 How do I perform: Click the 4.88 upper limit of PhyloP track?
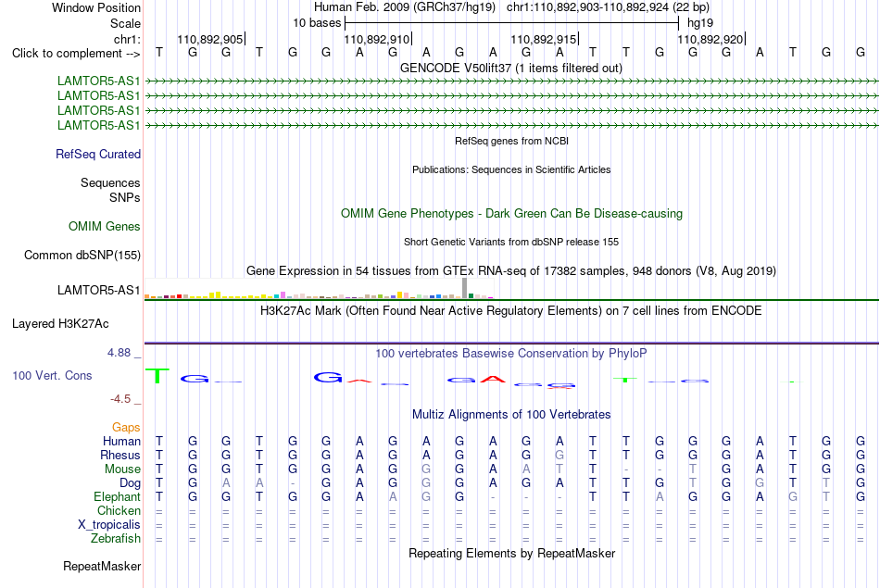[x=119, y=353]
